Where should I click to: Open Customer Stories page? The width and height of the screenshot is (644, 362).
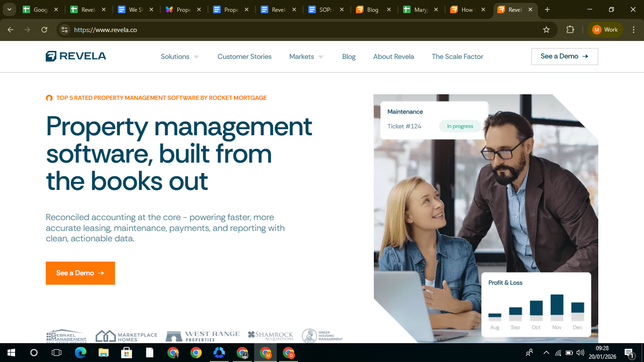point(245,57)
